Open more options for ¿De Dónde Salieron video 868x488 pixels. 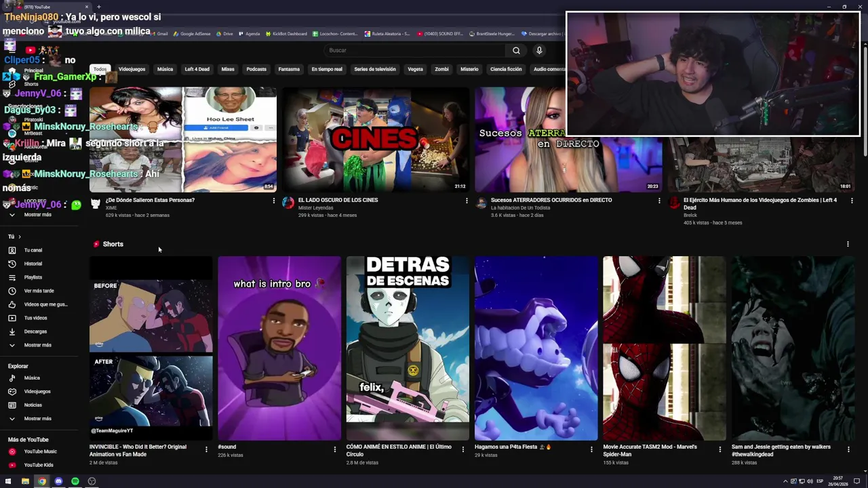click(x=274, y=201)
